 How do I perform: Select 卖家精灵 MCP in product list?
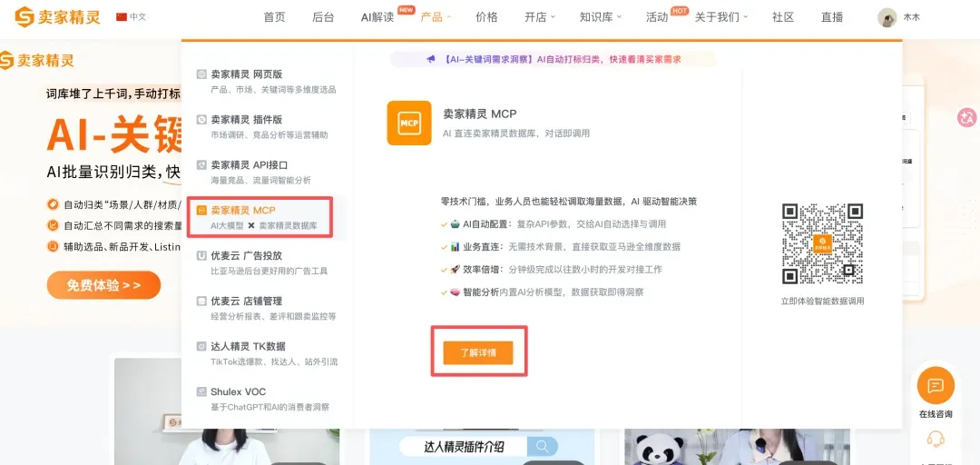[x=260, y=217]
